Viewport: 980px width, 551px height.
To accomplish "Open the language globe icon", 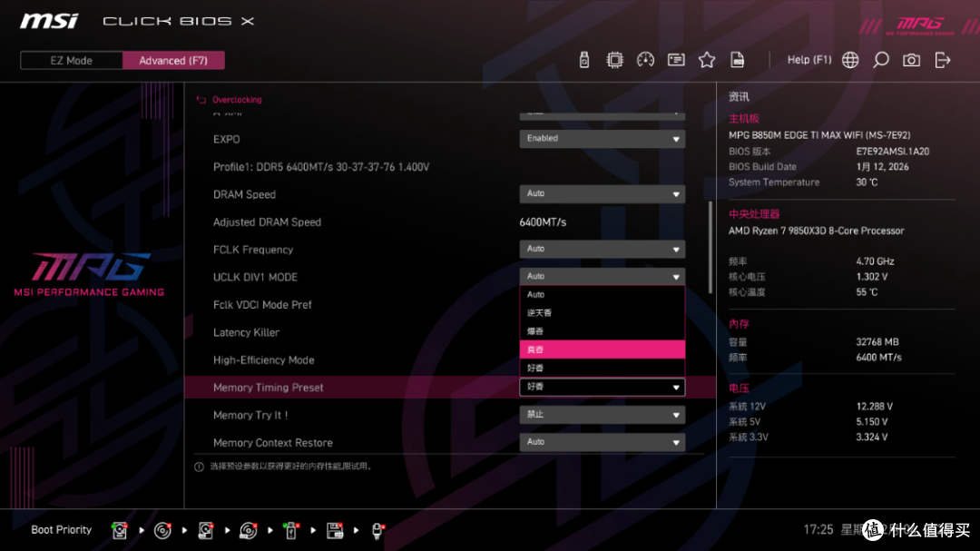I will [x=850, y=60].
